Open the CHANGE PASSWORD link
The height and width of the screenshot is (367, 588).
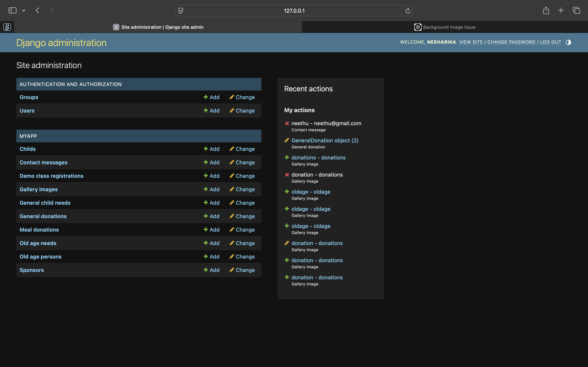(511, 42)
